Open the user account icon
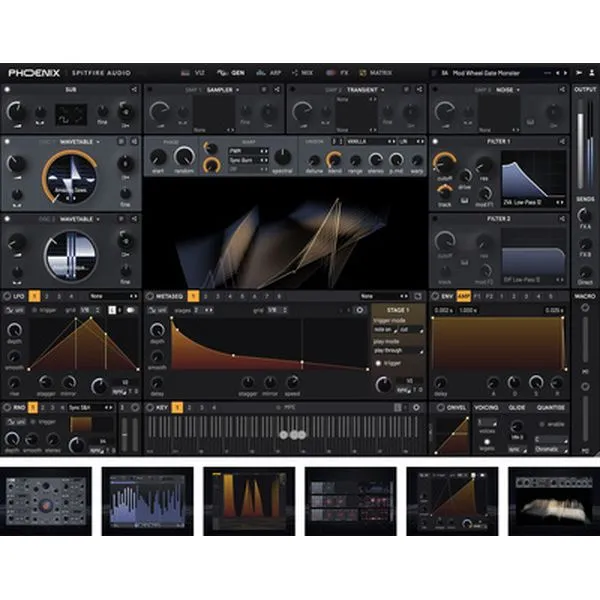The height and width of the screenshot is (600, 600). coord(592,73)
